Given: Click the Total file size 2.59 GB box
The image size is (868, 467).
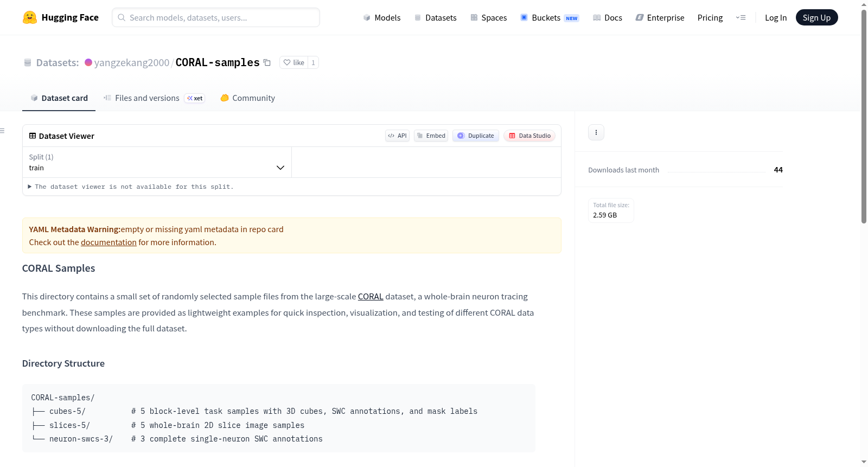Looking at the screenshot, I should (x=611, y=210).
